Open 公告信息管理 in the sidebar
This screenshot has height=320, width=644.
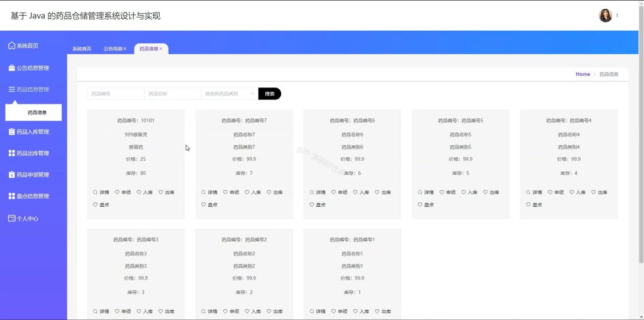[x=29, y=68]
